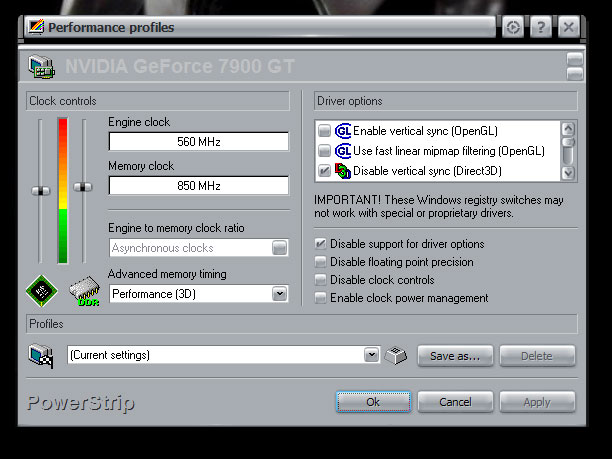The width and height of the screenshot is (612, 459).
Task: Click the hotkey keyboard key icon
Action: (x=395, y=355)
